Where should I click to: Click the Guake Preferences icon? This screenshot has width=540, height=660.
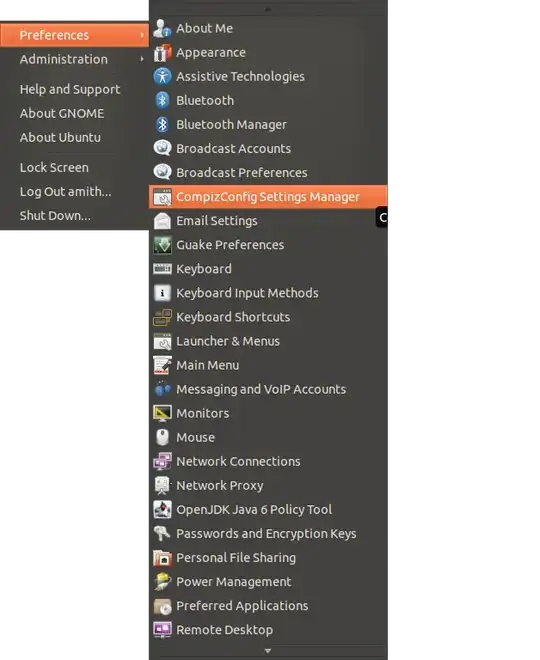[x=162, y=245]
